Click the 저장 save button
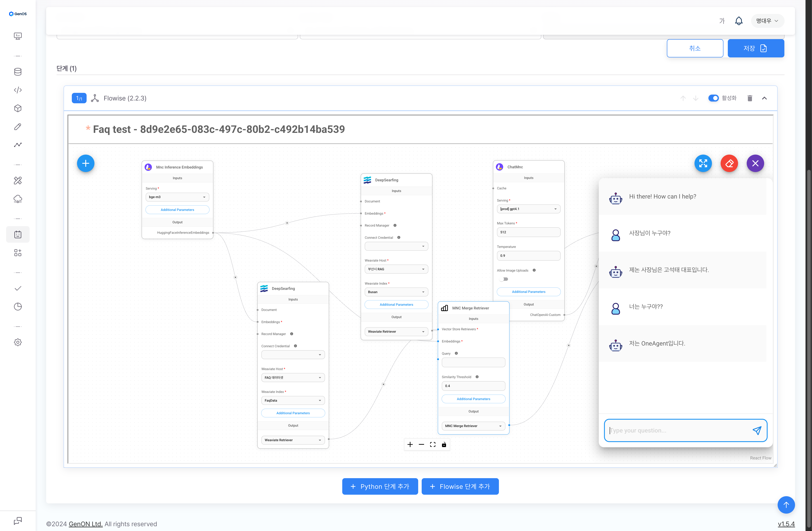 756,48
